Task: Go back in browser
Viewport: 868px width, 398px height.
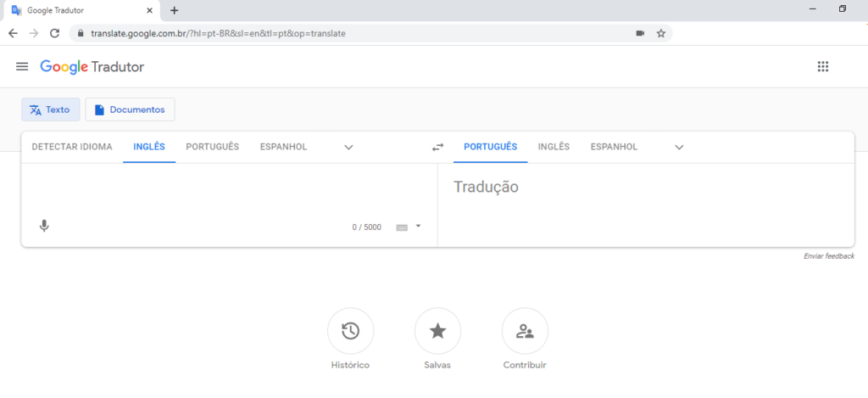Action: 14,33
